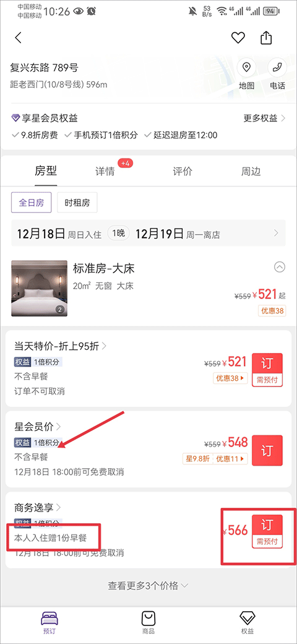
Task: Open the 商品 shopping bag icon
Action: (x=148, y=618)
